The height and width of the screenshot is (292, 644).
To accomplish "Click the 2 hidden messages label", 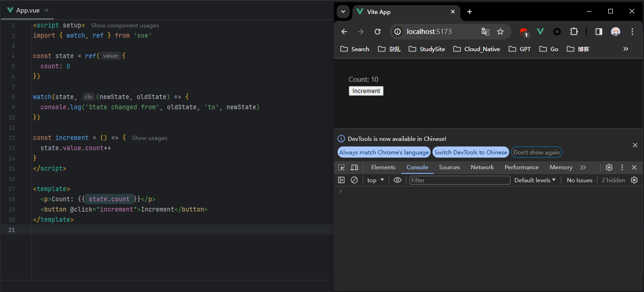I will pyautogui.click(x=613, y=180).
